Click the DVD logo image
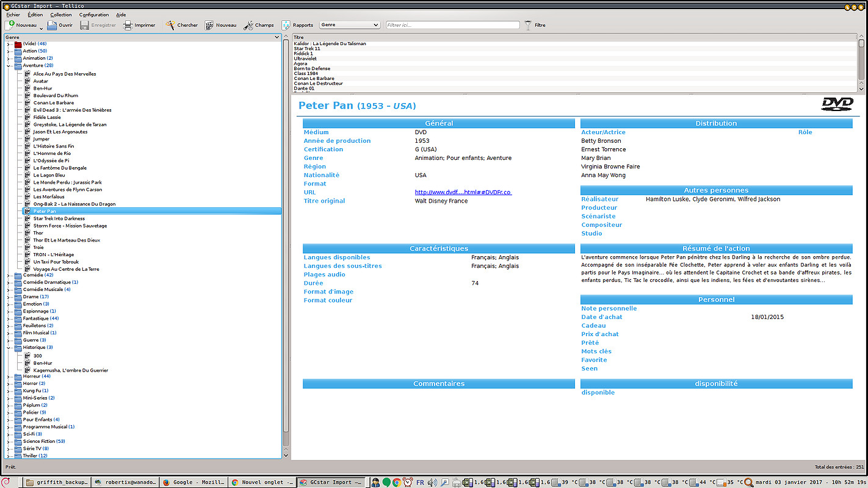 (837, 104)
